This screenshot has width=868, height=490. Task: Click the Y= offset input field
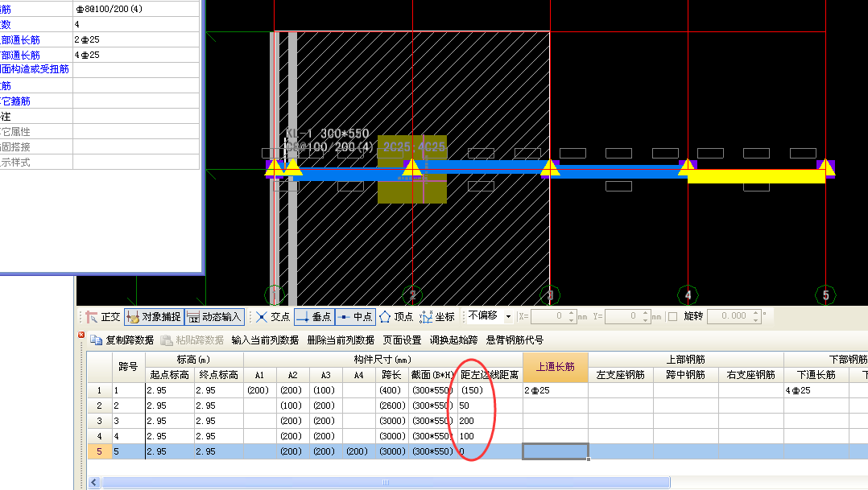(x=622, y=316)
